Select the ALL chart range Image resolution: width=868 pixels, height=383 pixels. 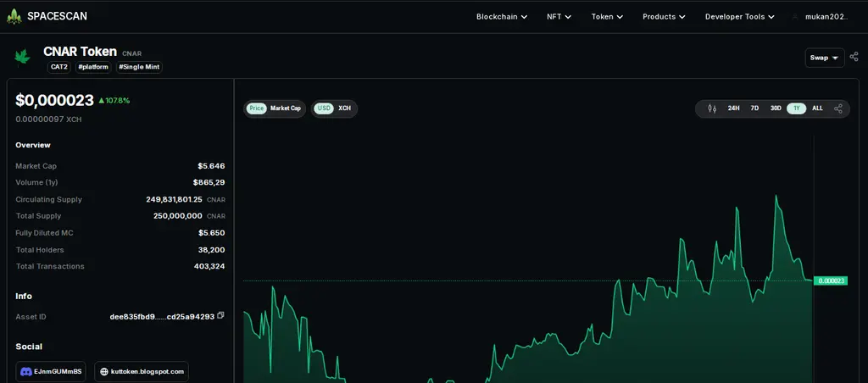818,108
